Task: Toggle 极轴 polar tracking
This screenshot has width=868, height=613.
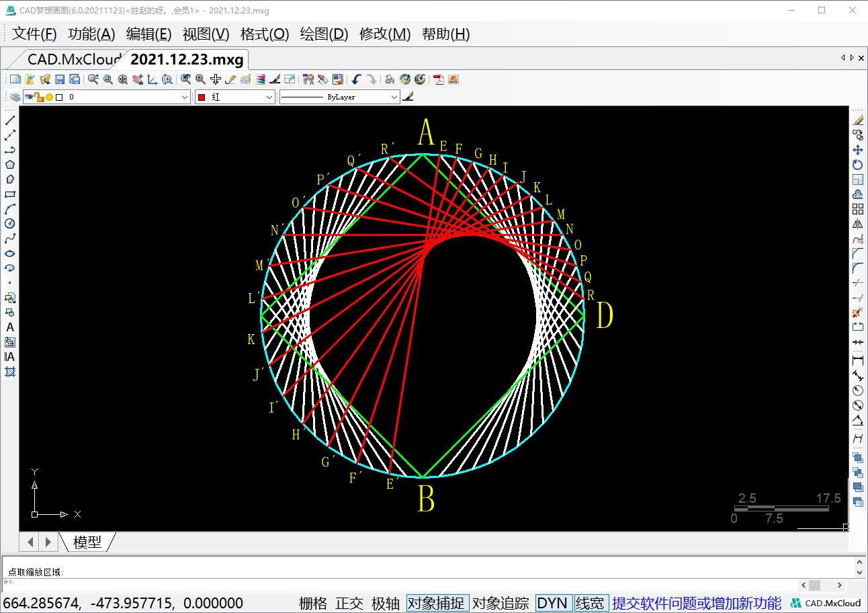Action: 386,603
